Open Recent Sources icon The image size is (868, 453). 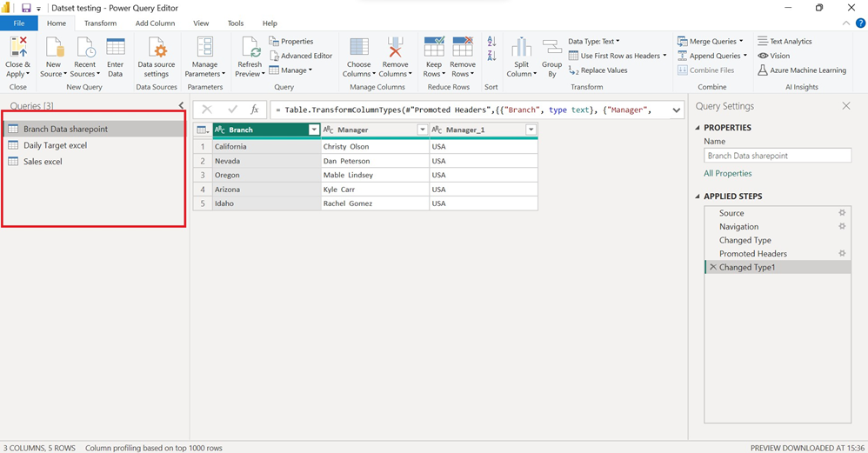pos(85,48)
